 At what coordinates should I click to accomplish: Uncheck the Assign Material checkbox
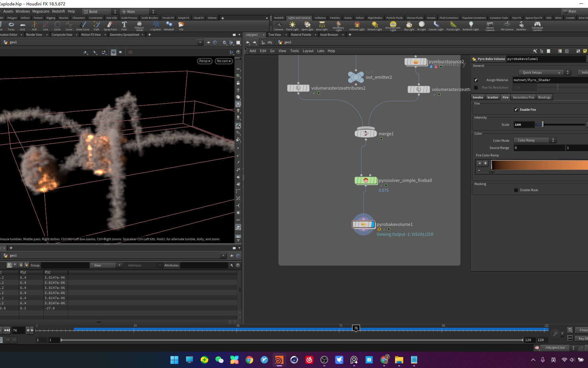476,80
